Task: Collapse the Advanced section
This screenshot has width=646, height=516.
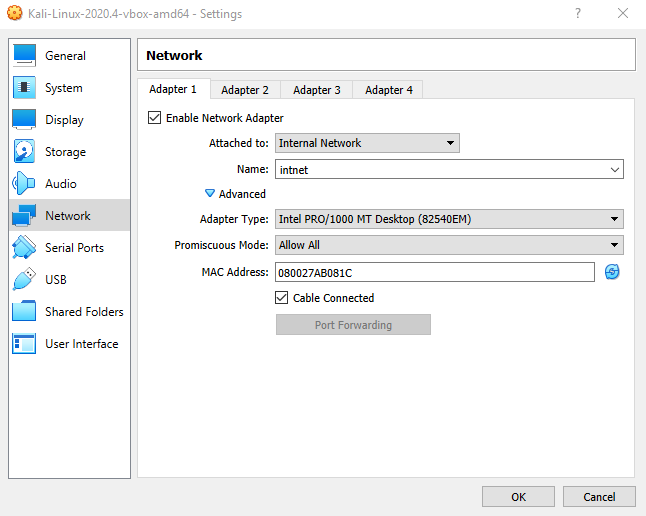Action: coord(211,194)
